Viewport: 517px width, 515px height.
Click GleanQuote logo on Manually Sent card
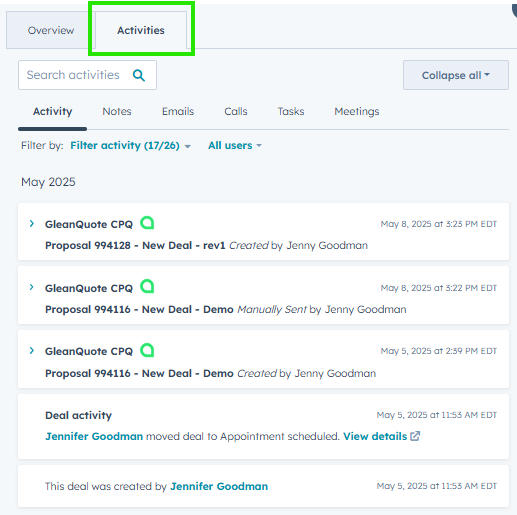tap(147, 286)
